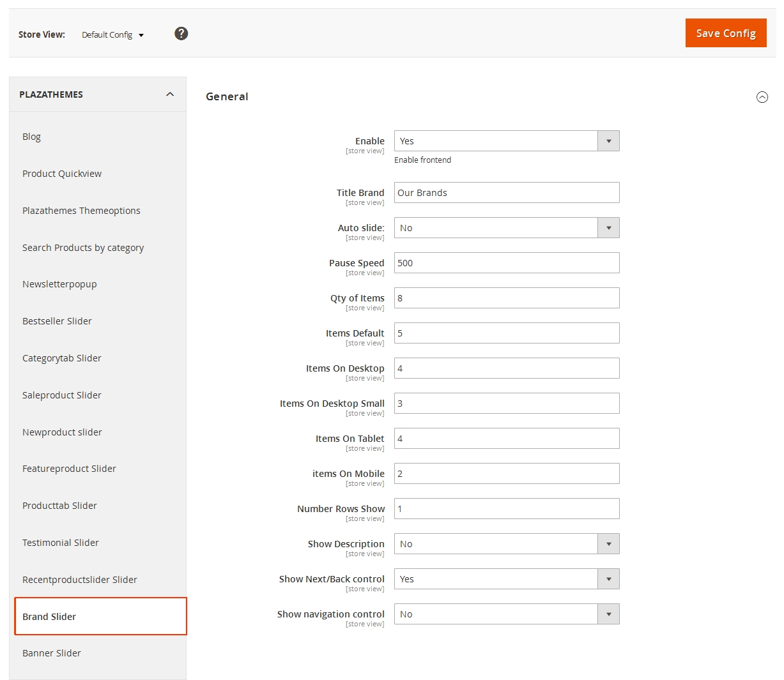Collapse the PLAZATHEMES sidebar group
Screen dimensions: 784x680
point(169,94)
